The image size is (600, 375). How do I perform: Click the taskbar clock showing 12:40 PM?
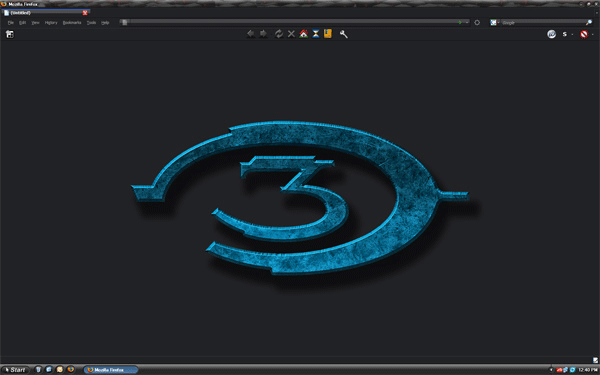click(588, 370)
